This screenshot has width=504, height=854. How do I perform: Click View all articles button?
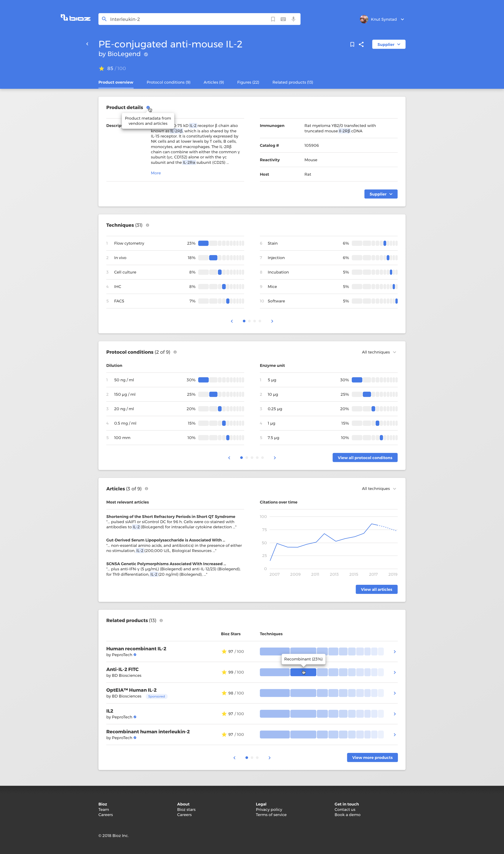(x=376, y=590)
